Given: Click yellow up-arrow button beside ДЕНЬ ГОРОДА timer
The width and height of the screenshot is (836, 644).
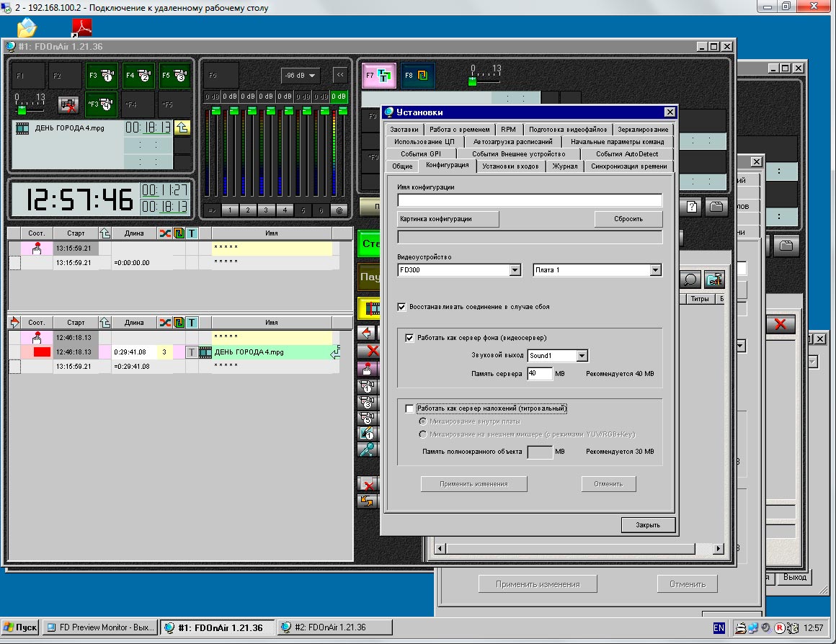Looking at the screenshot, I should click(x=182, y=128).
